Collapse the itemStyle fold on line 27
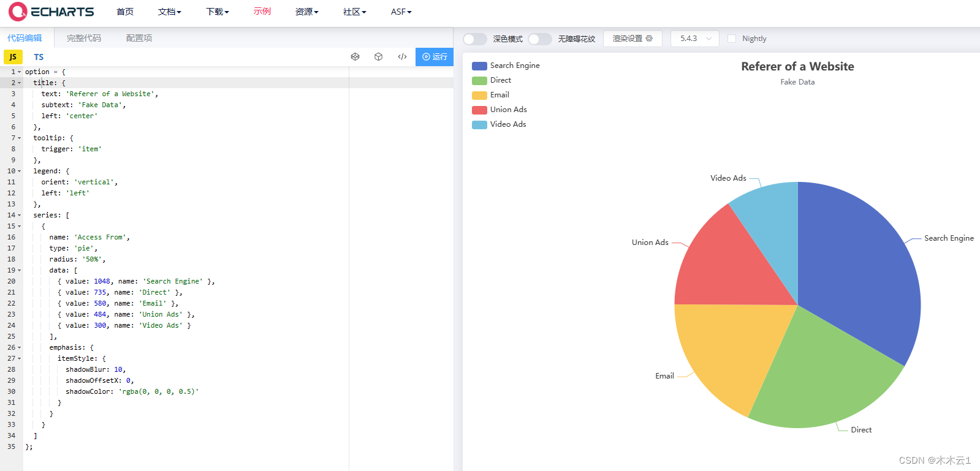 coord(20,358)
